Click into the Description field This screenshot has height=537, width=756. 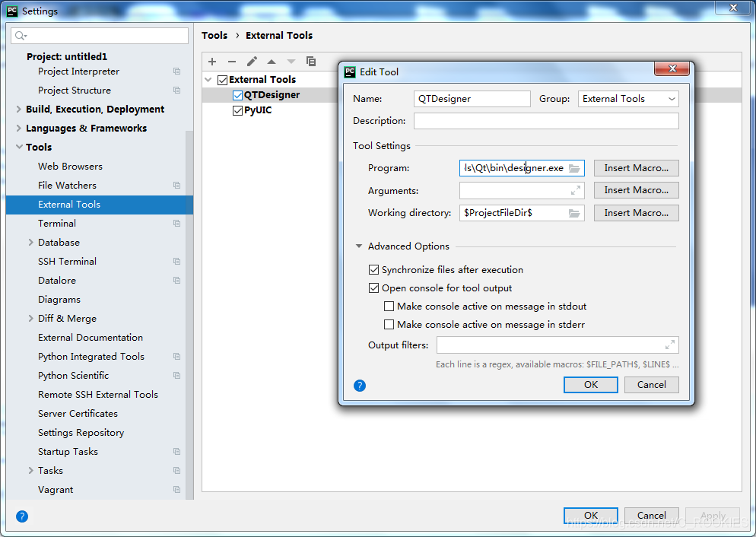[546, 121]
